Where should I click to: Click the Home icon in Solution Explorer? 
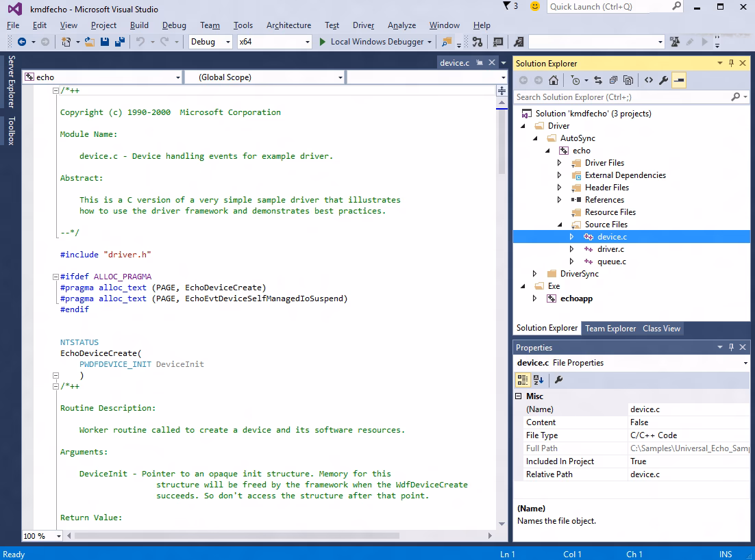pos(553,80)
